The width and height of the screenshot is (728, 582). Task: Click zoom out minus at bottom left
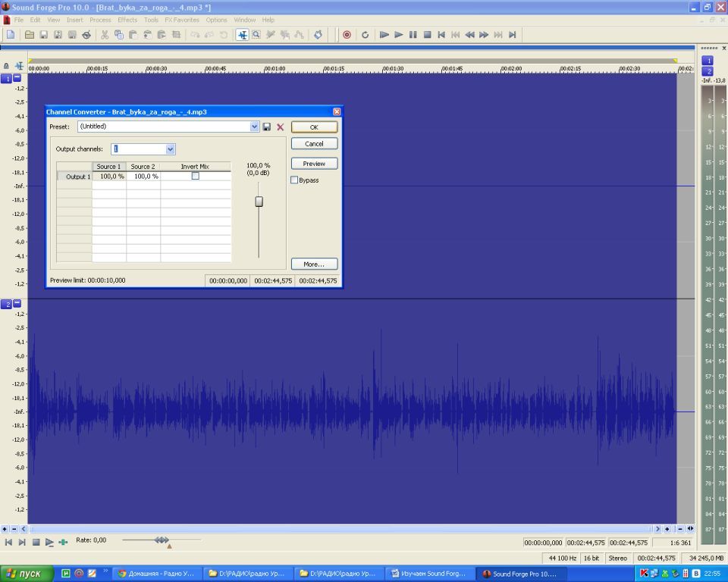tap(14, 529)
